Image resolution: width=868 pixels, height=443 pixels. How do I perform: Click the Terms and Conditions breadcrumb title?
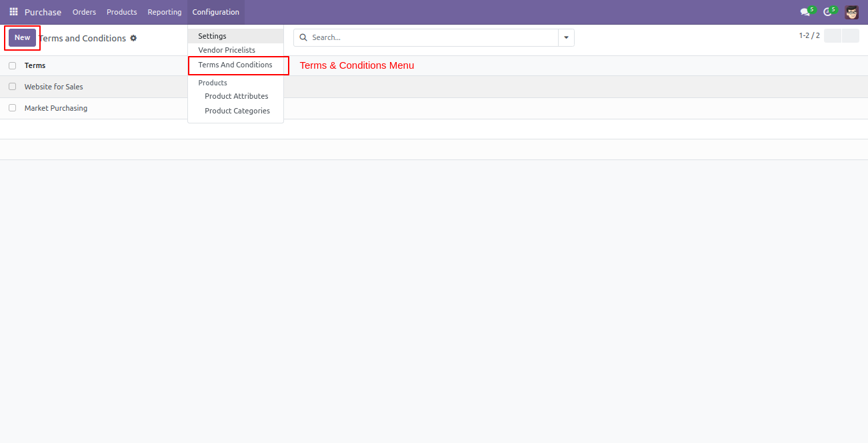(83, 38)
